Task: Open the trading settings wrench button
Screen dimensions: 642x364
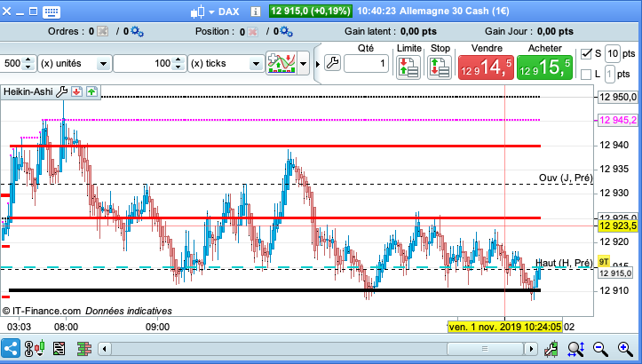Action: 332,63
